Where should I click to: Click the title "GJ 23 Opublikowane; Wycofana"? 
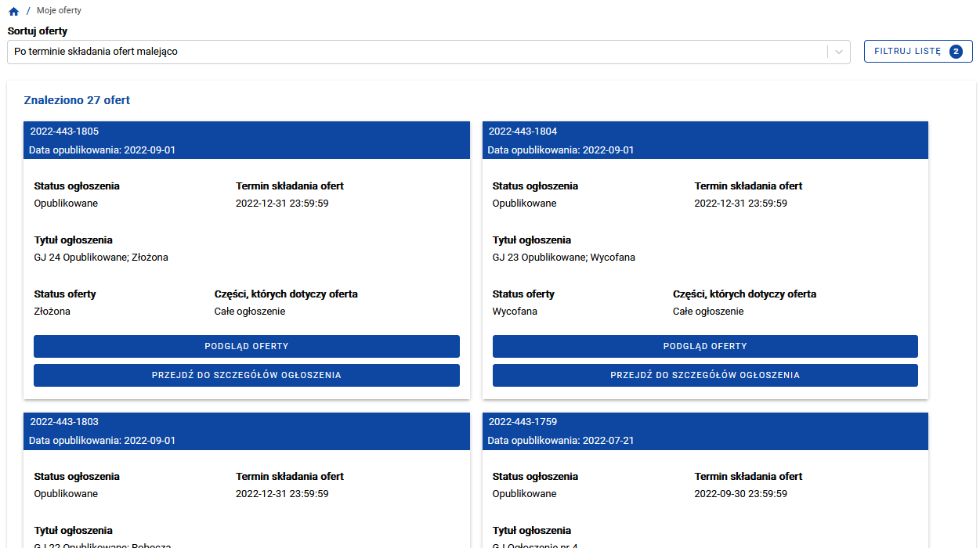point(563,258)
